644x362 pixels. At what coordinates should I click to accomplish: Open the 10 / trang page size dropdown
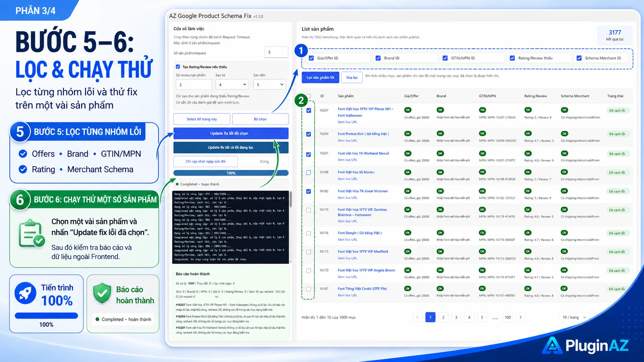[x=574, y=317]
